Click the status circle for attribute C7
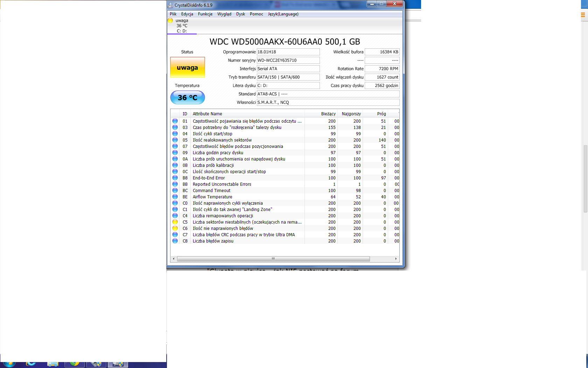 (175, 234)
